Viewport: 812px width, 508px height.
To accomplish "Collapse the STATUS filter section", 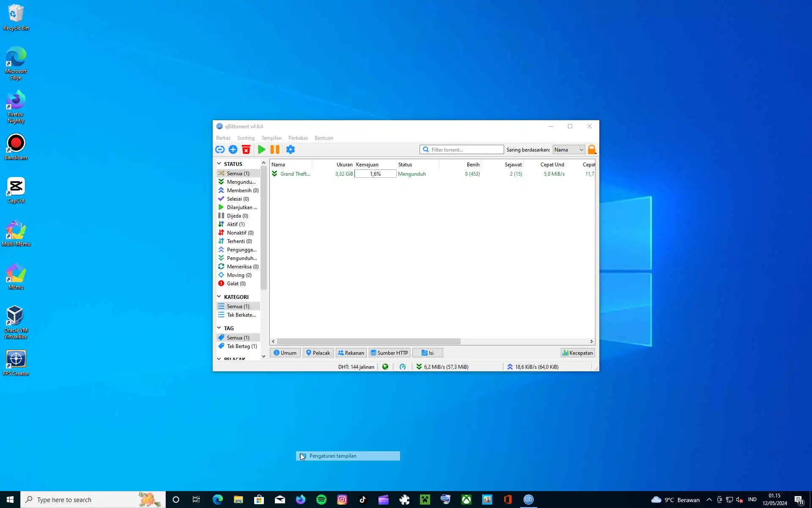I will point(219,164).
